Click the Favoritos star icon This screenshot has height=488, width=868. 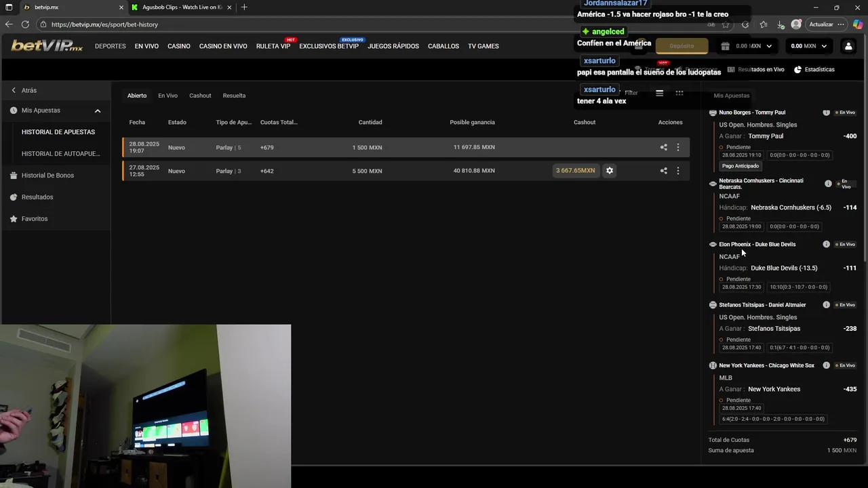pyautogui.click(x=14, y=219)
